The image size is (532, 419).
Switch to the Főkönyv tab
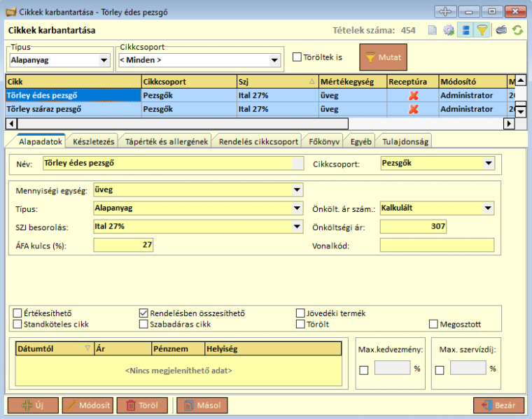coord(324,142)
